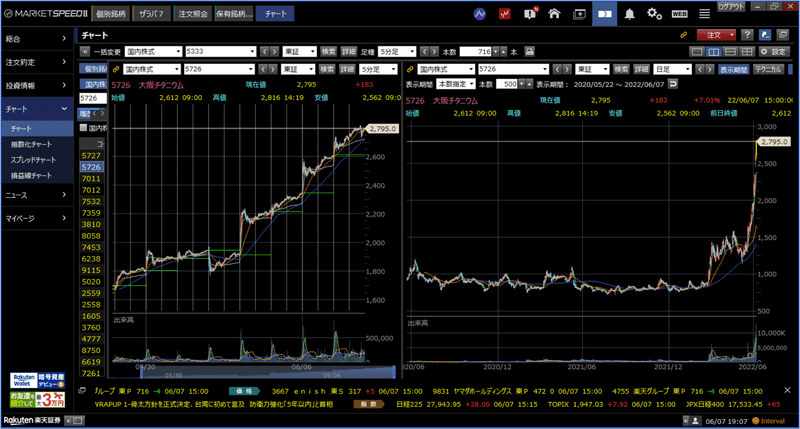This screenshot has width=800, height=429.
Task: Select the two-column chart layout icon
Action: coord(714,52)
